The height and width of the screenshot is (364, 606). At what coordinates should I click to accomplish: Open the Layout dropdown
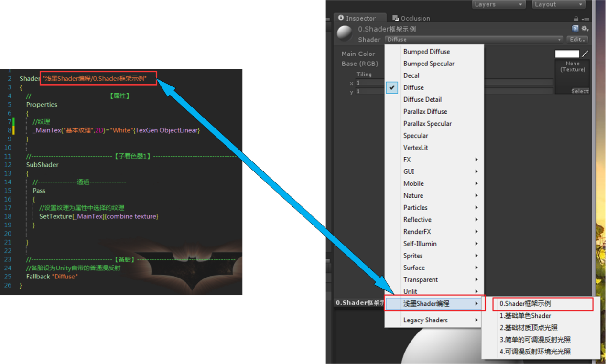pyautogui.click(x=559, y=4)
